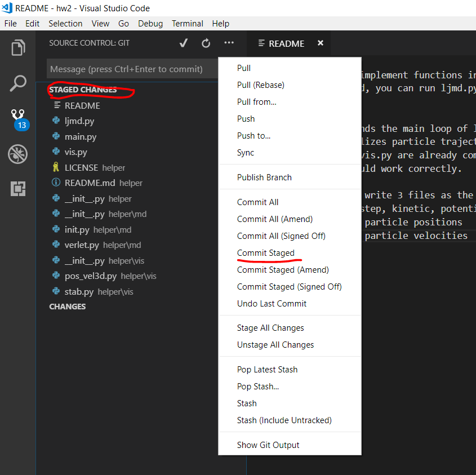Open the Edit menu
Image resolution: width=476 pixels, height=475 pixels.
[x=32, y=24]
